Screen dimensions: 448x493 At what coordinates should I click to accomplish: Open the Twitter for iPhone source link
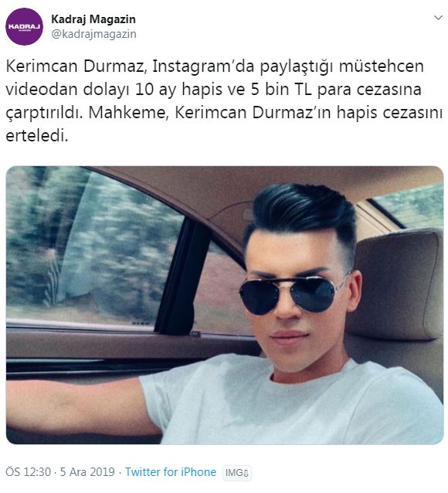pos(171,472)
